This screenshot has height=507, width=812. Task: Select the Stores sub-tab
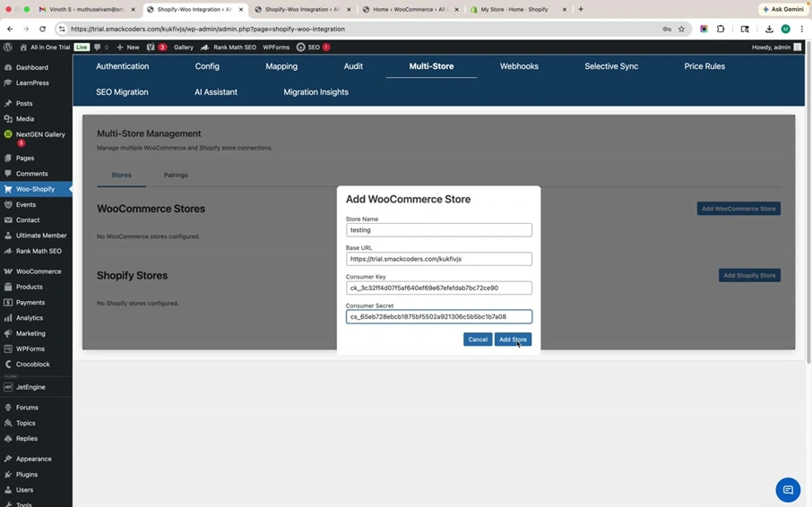click(x=121, y=176)
